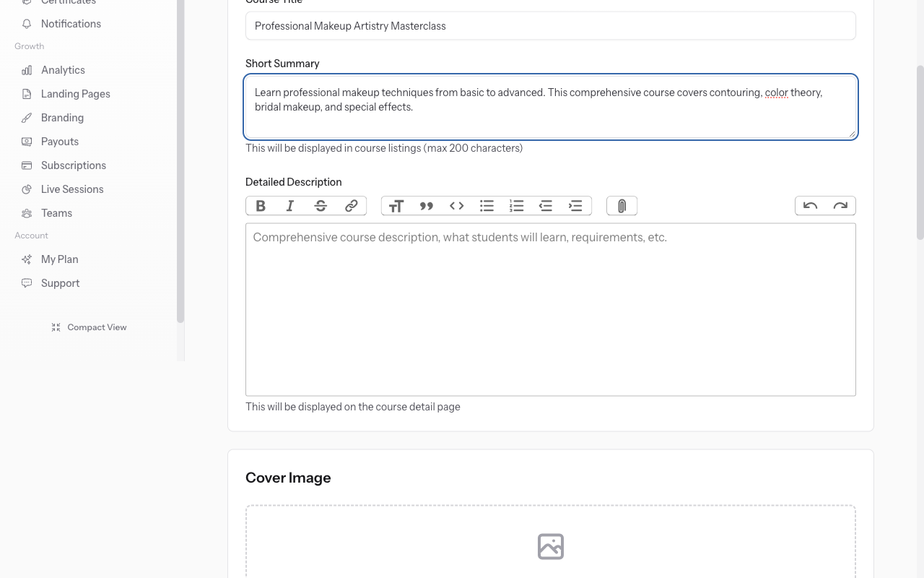Decrease the indent level
The width and height of the screenshot is (924, 578).
(x=546, y=206)
